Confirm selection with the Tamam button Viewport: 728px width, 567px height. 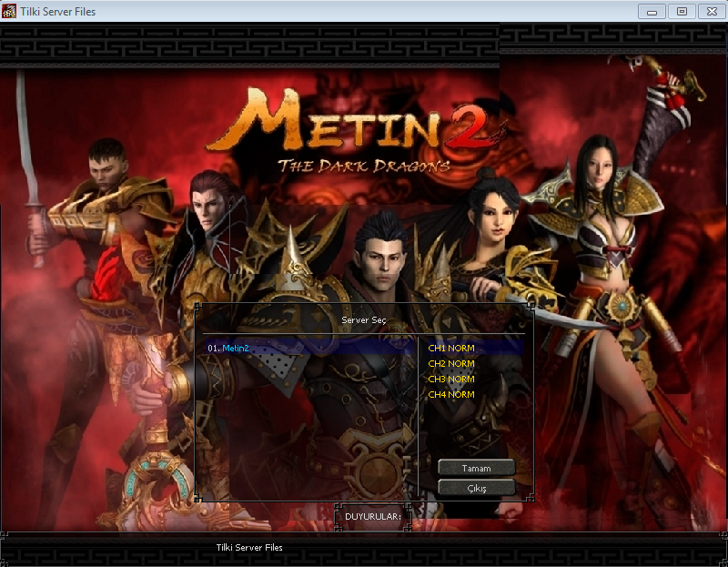pyautogui.click(x=476, y=468)
